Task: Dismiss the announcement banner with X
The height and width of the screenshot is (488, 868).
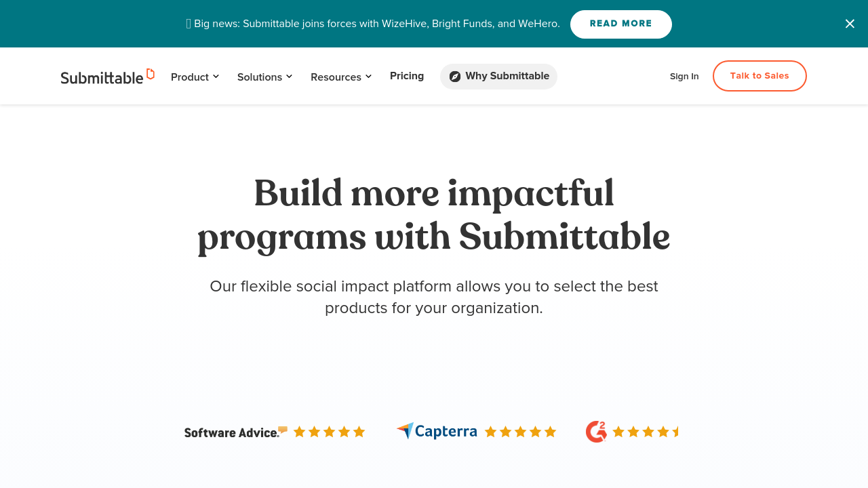Action: coord(850,24)
